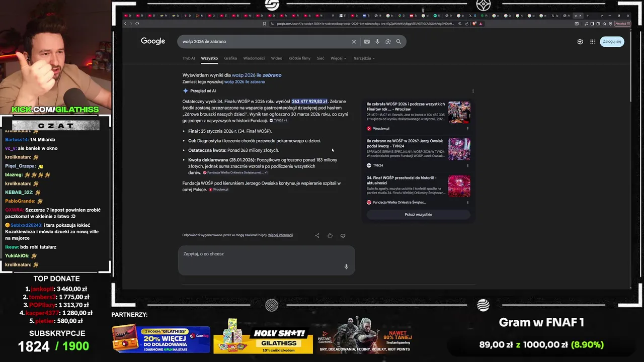This screenshot has width=644, height=362.
Task: Open options for Fundacja WOŚP source card
Action: click(x=467, y=202)
